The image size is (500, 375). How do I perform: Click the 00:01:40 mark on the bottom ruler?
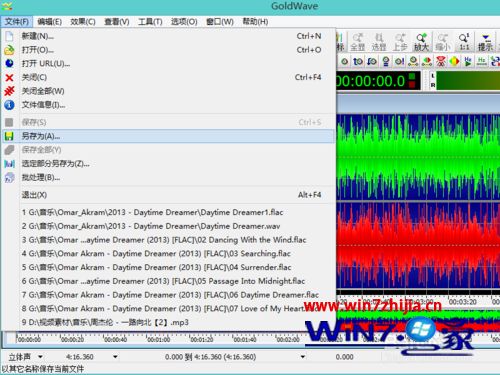click(x=245, y=340)
